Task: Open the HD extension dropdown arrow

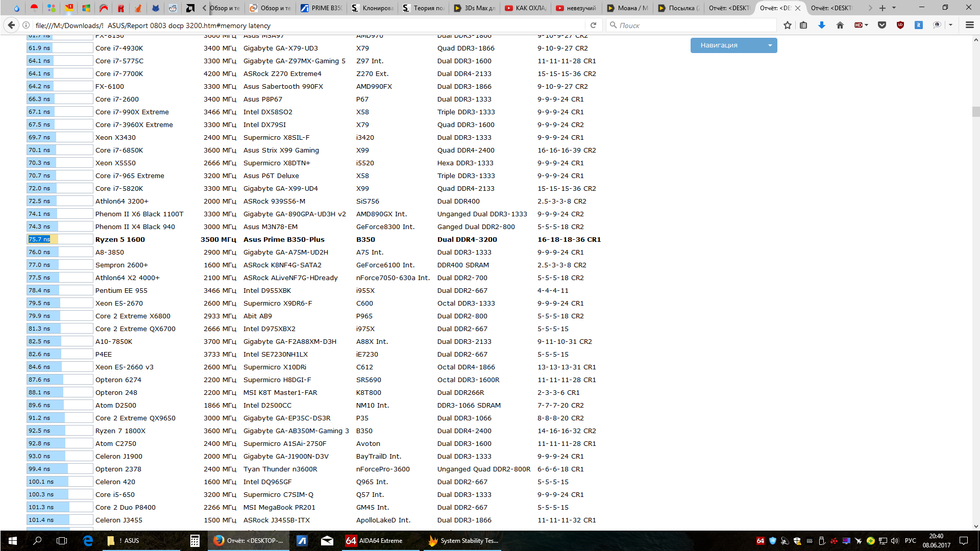Action: click(x=866, y=25)
